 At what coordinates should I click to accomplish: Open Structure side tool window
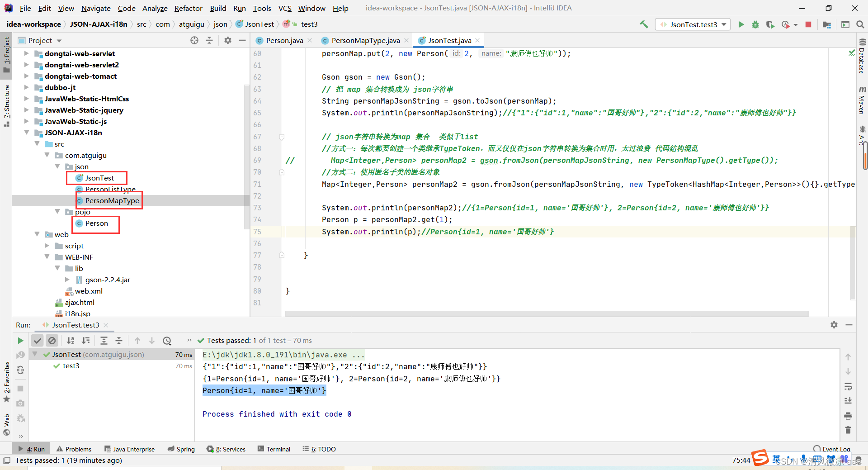tap(6, 106)
